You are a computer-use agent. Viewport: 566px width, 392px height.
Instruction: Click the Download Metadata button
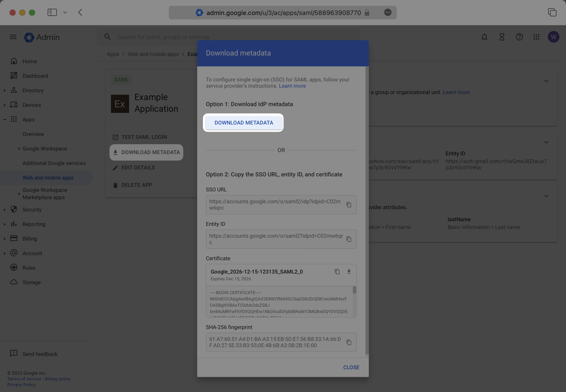(243, 123)
